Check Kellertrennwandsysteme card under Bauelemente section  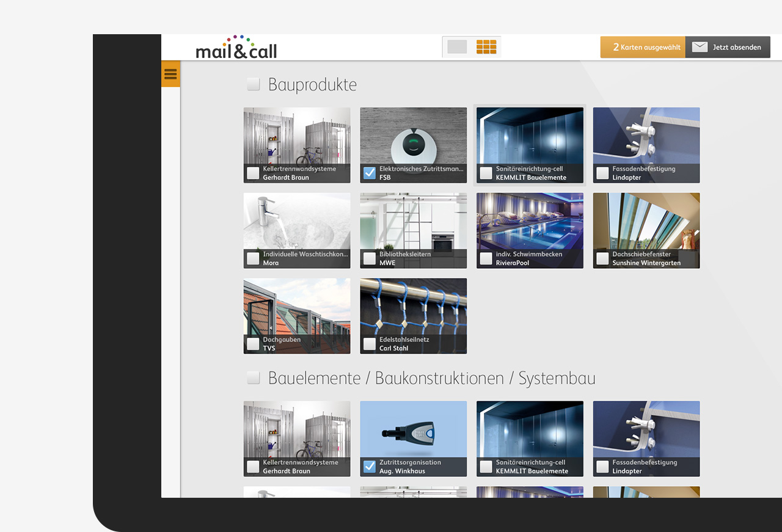(x=253, y=467)
